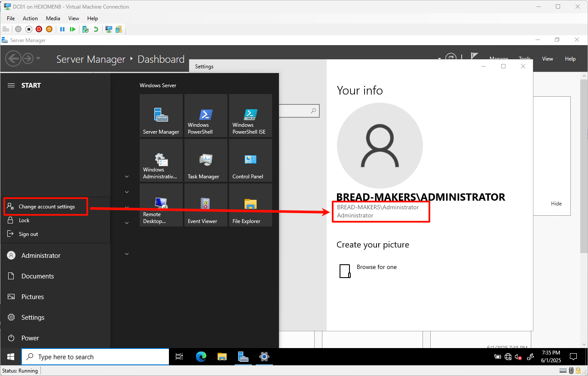The height and width of the screenshot is (376, 588).
Task: Click the orange Save state icon
Action: [49, 29]
